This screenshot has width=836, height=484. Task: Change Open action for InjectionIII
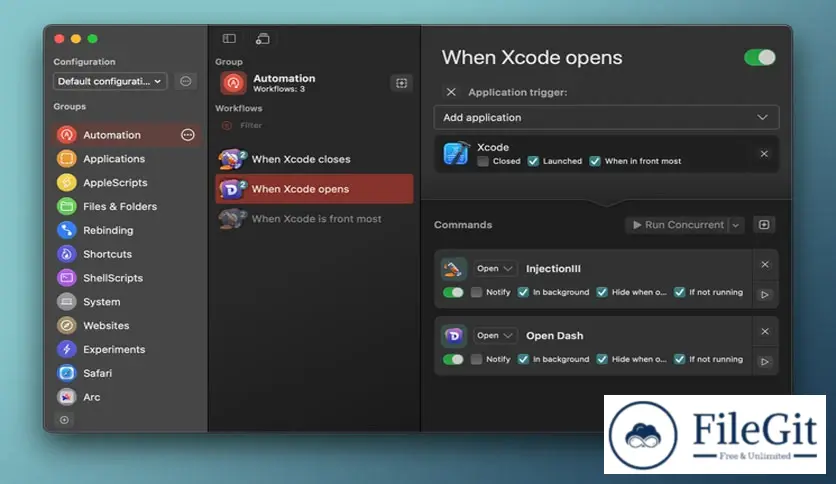495,269
